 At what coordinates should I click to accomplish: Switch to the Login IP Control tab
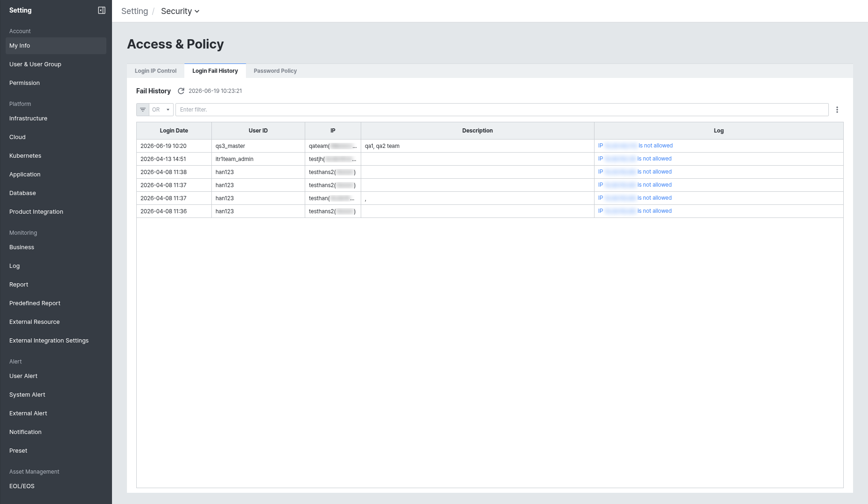[x=155, y=71]
